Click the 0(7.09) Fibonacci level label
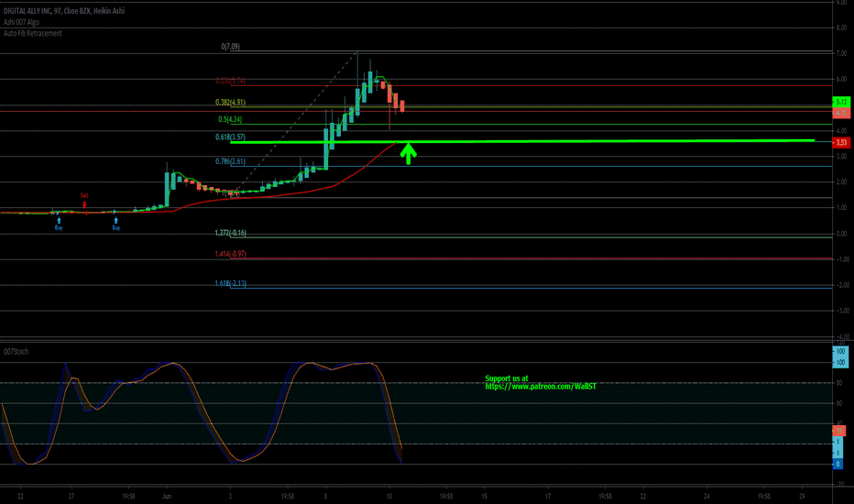 point(230,47)
